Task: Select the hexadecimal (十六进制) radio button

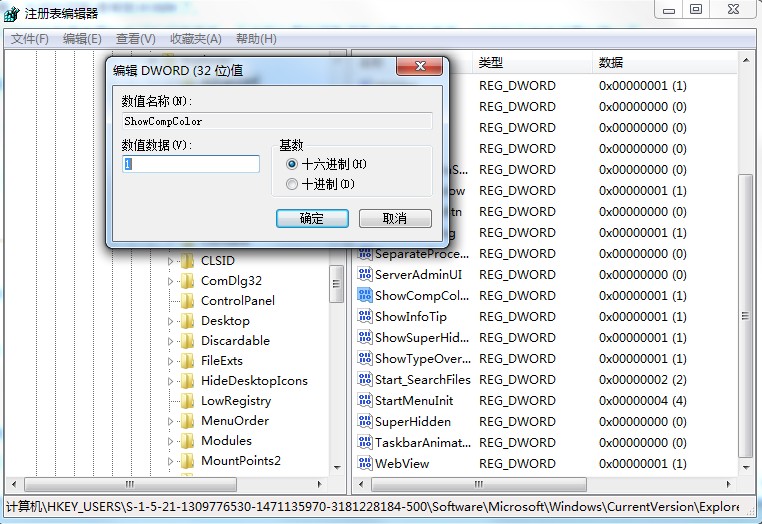Action: coord(292,164)
